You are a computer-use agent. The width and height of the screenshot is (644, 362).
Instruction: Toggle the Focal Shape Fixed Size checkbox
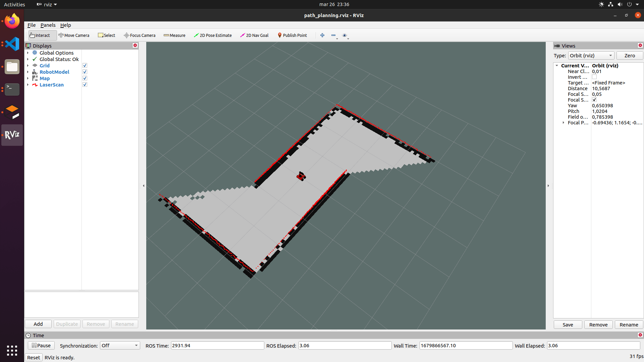594,100
